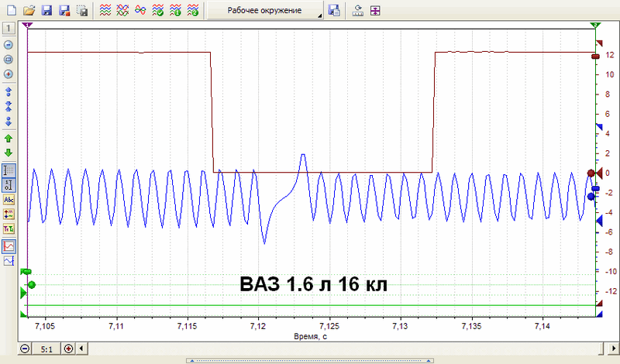This screenshot has height=364, width=620.
Task: Click the purple vertical compress icon
Action: [375, 10]
